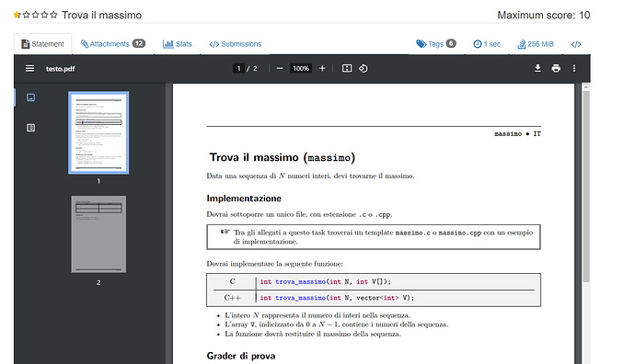Print the PDF using the printer icon
Viewport: 635px width, 364px height.
[556, 68]
